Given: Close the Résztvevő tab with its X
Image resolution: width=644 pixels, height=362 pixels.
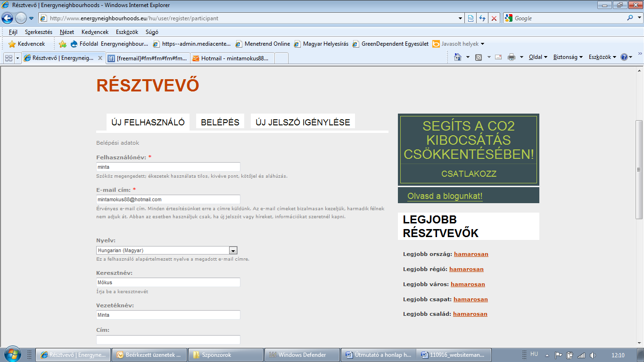Looking at the screenshot, I should (x=100, y=58).
